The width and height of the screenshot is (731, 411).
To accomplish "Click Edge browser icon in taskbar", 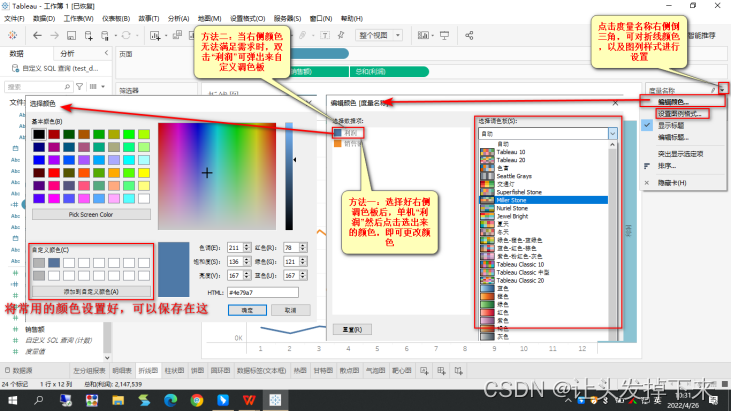I will point(171,400).
